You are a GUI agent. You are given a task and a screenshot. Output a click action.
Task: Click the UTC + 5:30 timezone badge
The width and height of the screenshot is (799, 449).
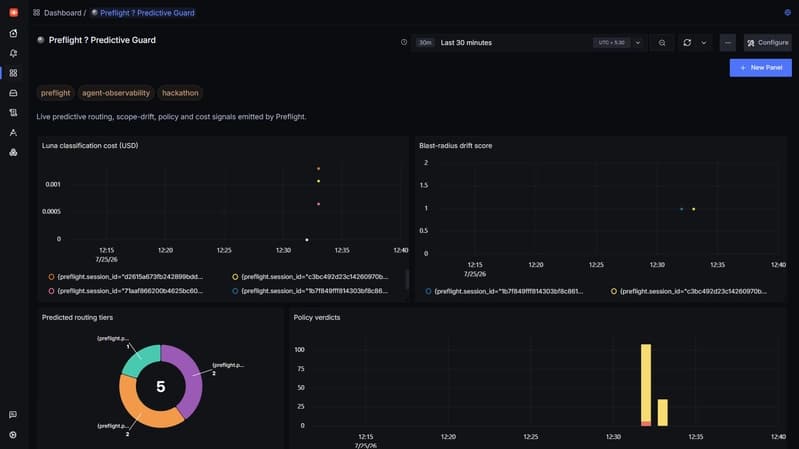(611, 43)
